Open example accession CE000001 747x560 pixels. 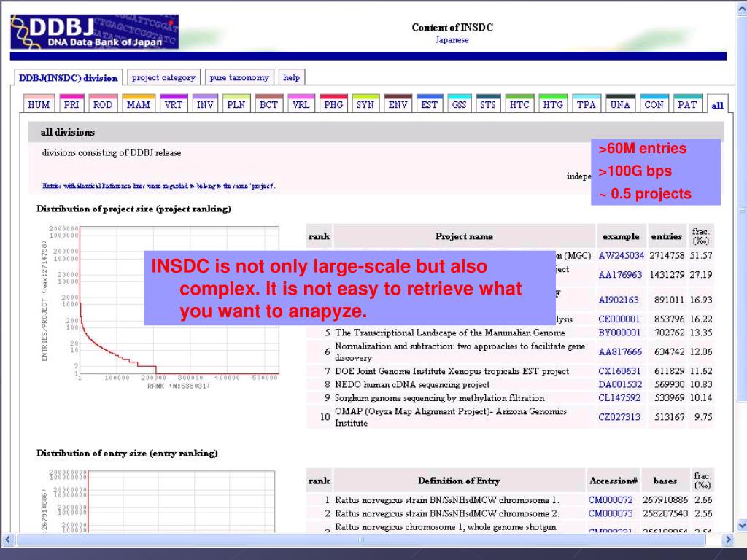(x=619, y=319)
